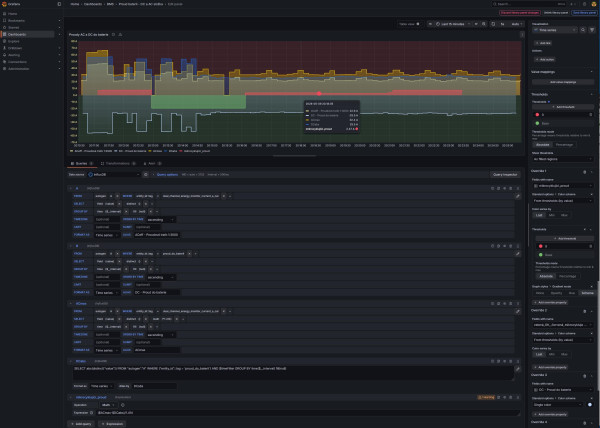Open the Time series visualization picker
The height and width of the screenshot is (428, 600).
555,30
